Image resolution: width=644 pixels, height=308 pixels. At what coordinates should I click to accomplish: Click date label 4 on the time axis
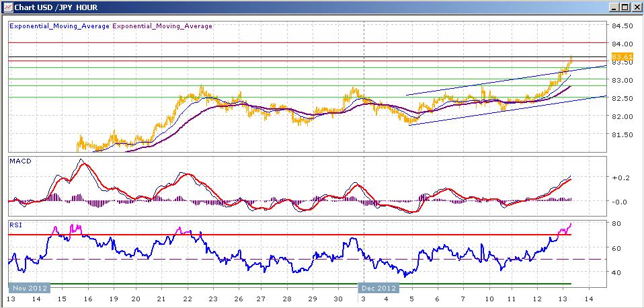387,299
